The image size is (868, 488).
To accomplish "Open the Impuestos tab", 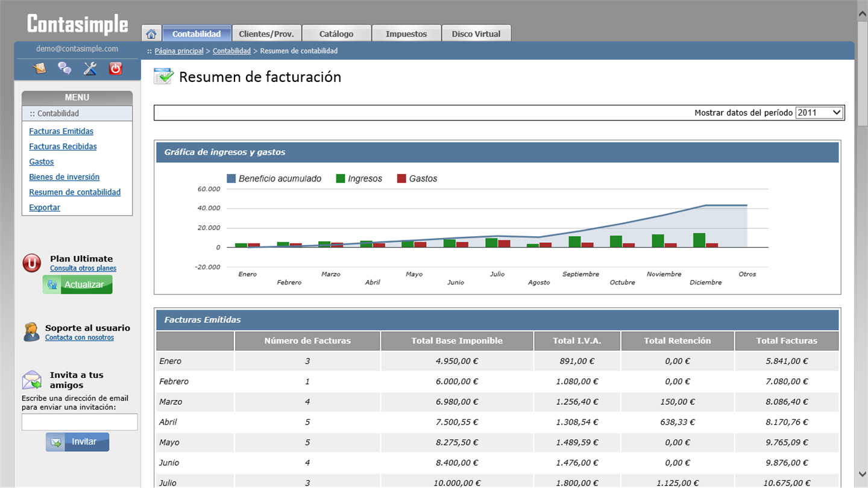I will pos(406,34).
